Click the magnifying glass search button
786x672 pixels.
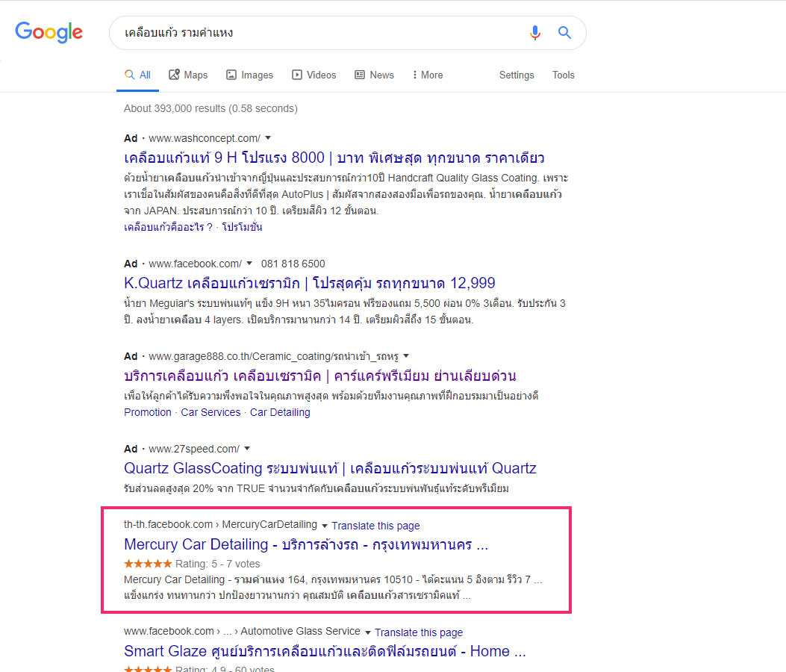[564, 33]
